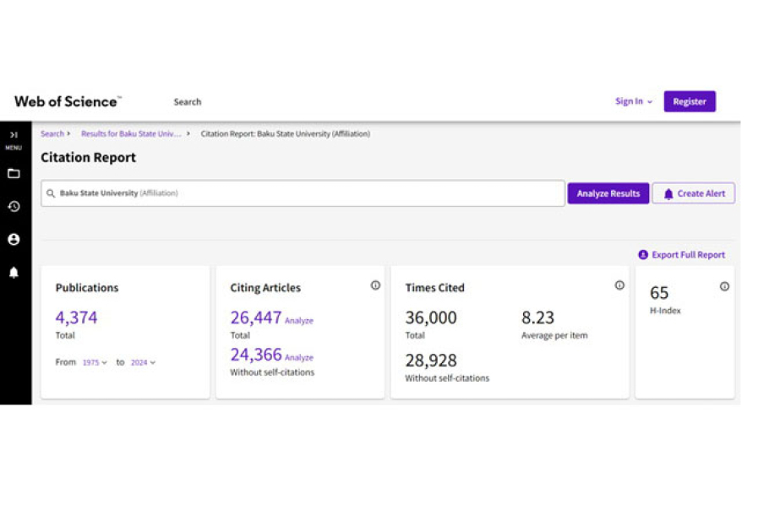This screenshot has height=532, width=780.
Task: Click the Web of Science logo
Action: [68, 101]
